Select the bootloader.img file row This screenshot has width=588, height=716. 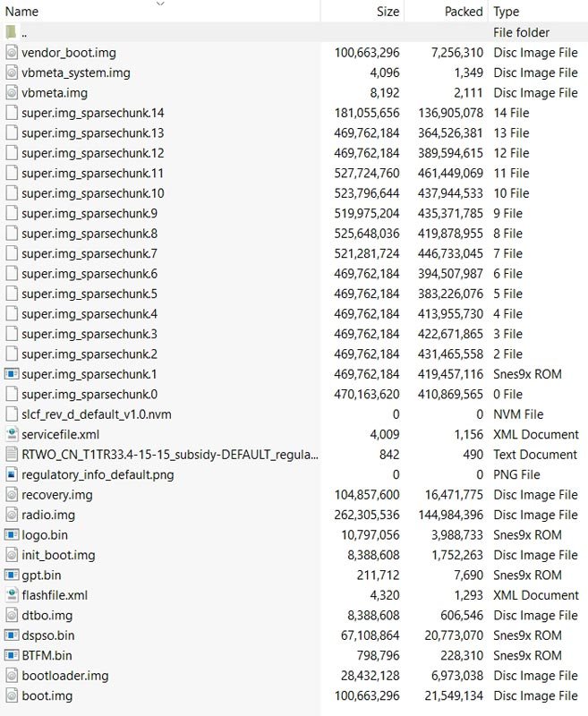coord(64,676)
